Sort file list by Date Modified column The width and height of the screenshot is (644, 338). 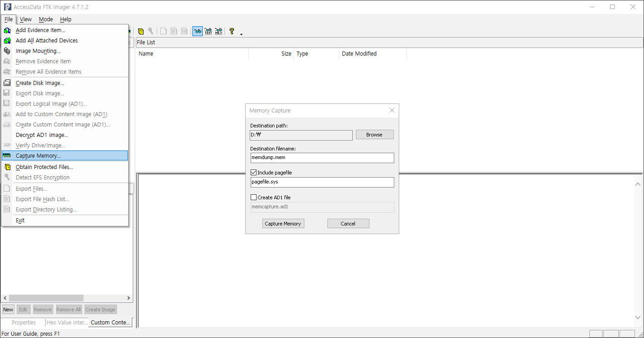[x=373, y=54]
